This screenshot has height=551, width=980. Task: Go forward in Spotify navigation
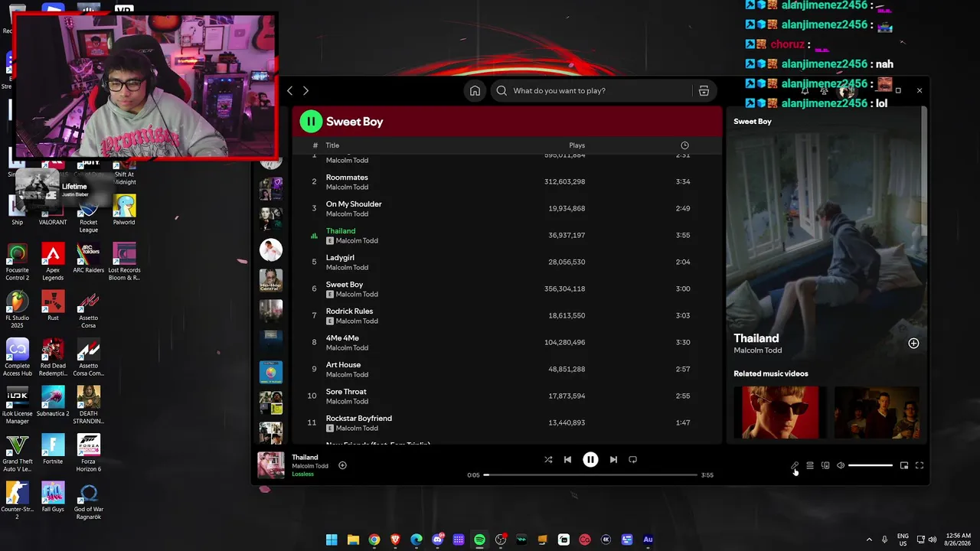[305, 90]
